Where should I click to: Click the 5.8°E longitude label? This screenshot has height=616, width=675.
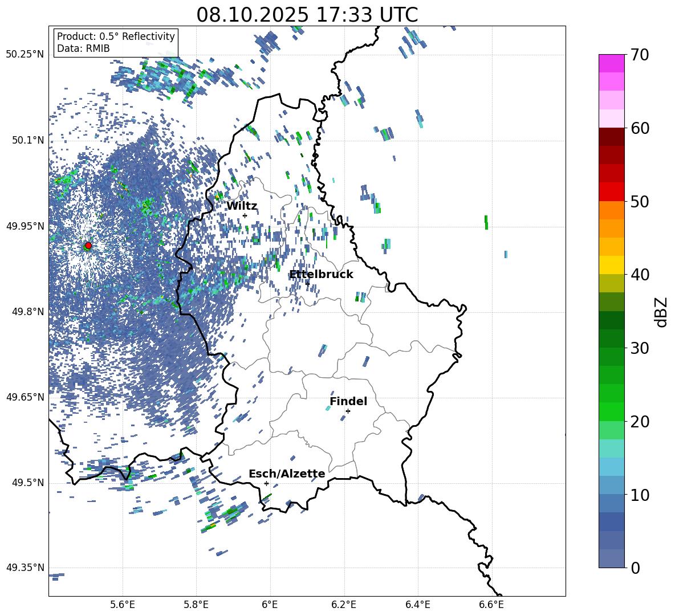tap(196, 605)
